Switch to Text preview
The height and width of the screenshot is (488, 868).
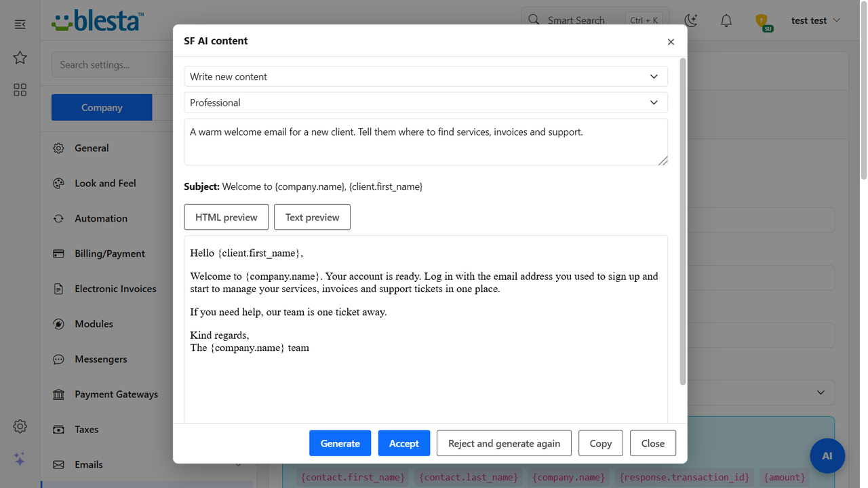point(312,217)
